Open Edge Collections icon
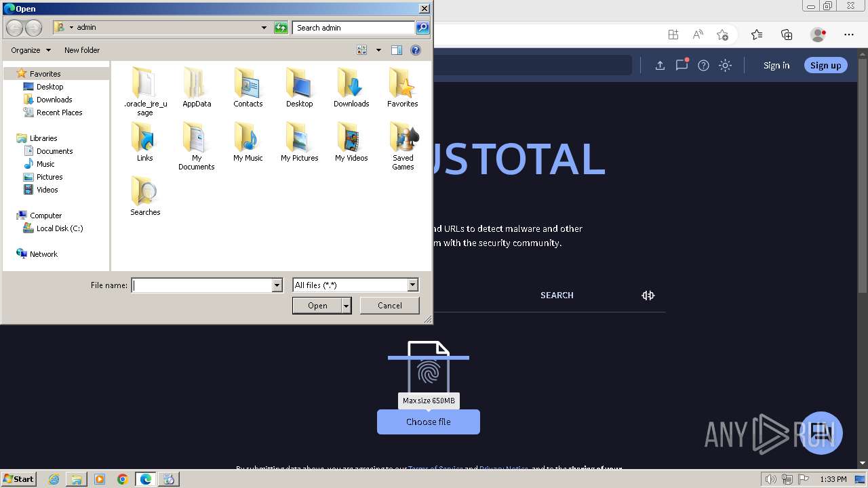This screenshot has height=488, width=868. [787, 35]
